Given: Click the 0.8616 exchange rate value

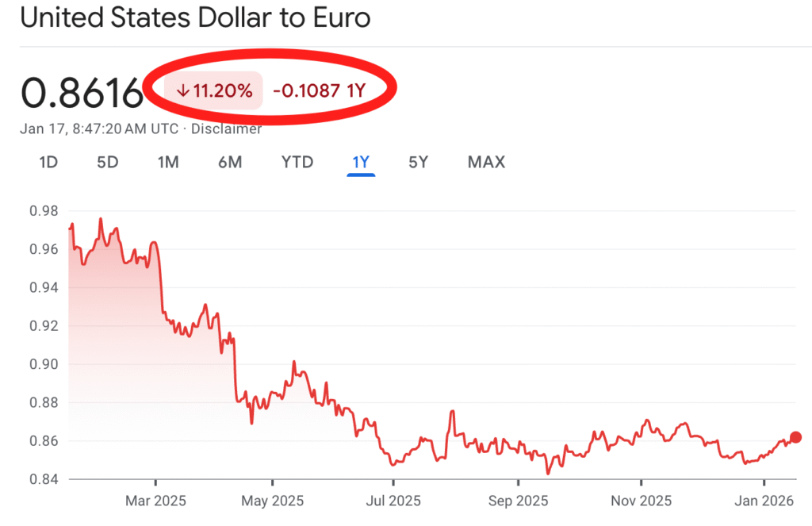Looking at the screenshot, I should tap(82, 94).
